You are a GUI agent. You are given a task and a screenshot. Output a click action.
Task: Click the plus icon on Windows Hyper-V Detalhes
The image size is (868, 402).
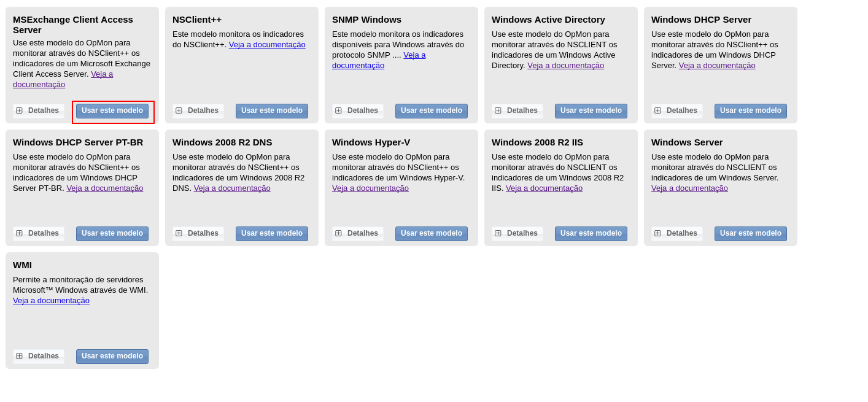[338, 233]
